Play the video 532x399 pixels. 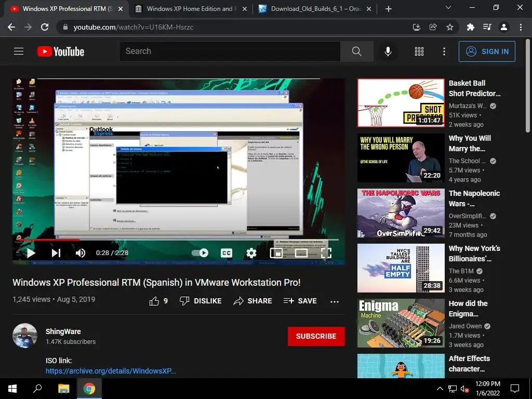pyautogui.click(x=31, y=253)
